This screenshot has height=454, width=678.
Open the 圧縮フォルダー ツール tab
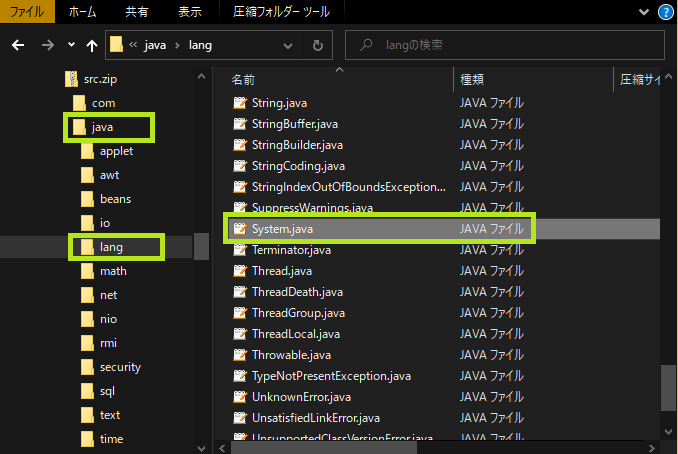click(x=281, y=12)
